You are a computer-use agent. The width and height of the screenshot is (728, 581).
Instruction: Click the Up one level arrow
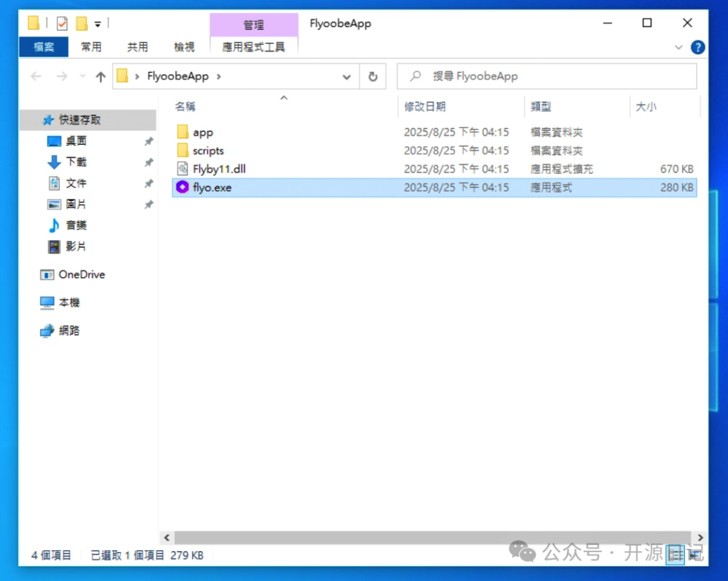pyautogui.click(x=100, y=77)
